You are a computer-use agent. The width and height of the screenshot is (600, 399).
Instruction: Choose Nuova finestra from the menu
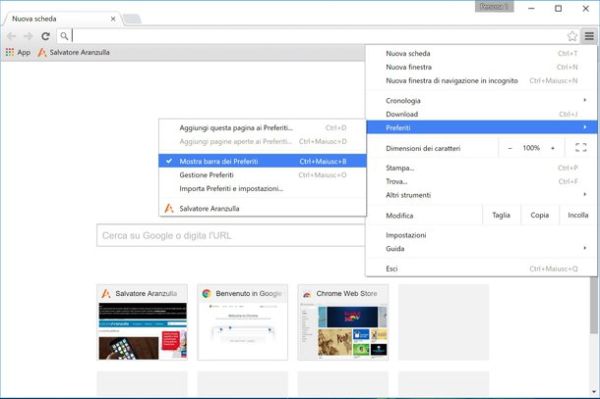tap(481, 67)
